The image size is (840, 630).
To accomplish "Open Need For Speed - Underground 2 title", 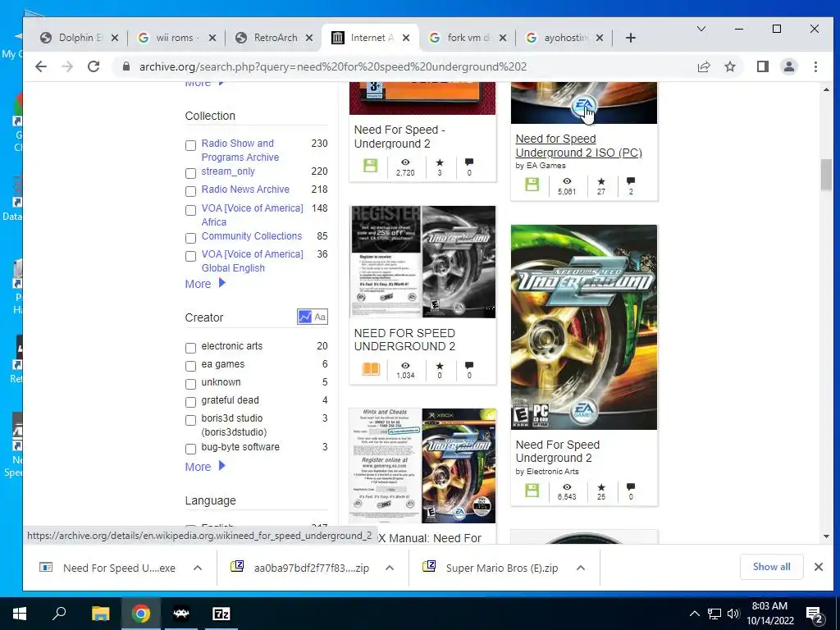I will [x=399, y=137].
